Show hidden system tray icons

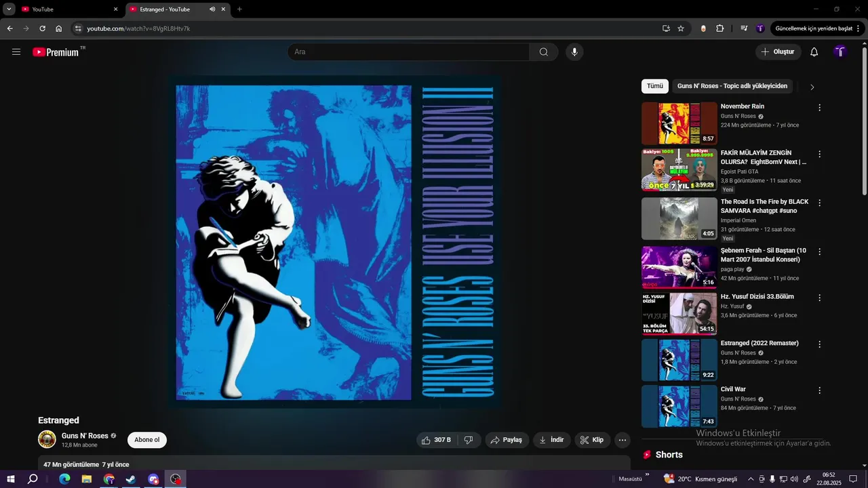(751, 479)
